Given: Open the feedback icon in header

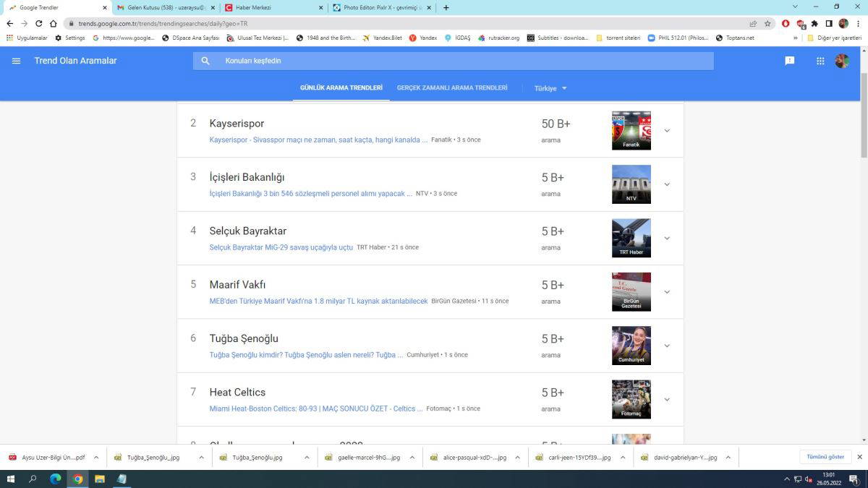Looking at the screenshot, I should coord(790,61).
